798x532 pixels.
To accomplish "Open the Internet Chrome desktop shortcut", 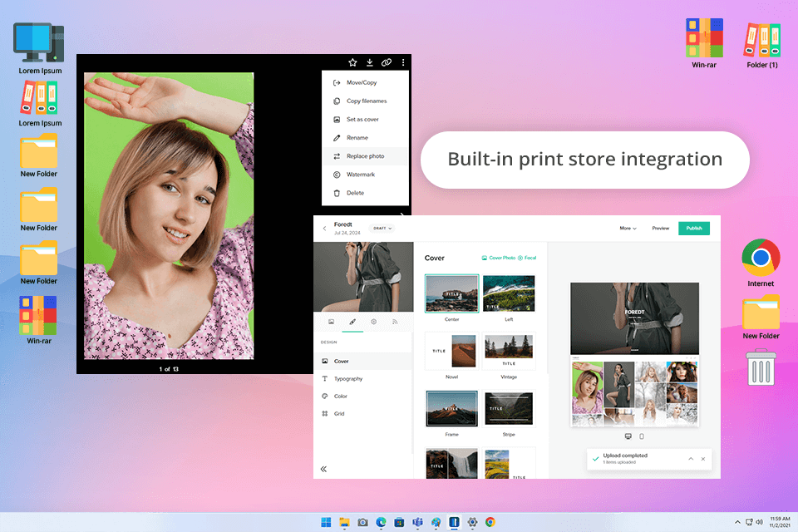I will [761, 263].
